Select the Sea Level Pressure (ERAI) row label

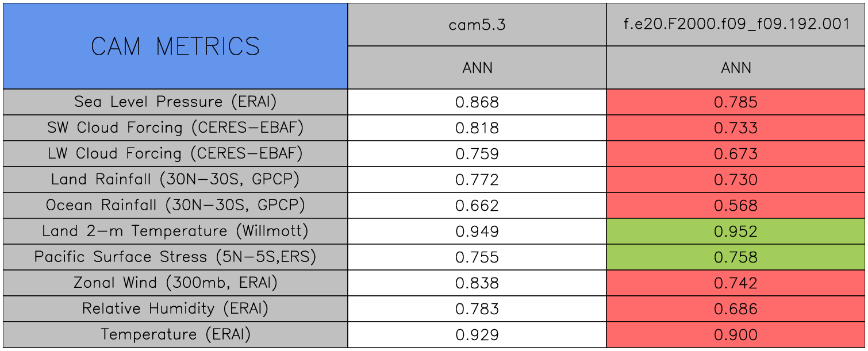(x=175, y=102)
